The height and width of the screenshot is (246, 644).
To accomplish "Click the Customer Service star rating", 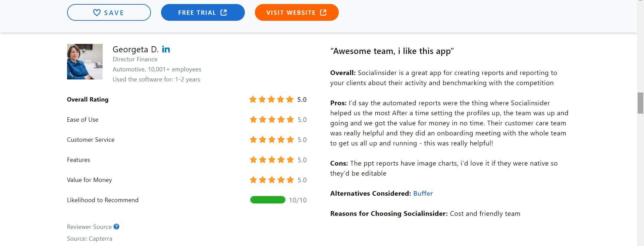I will 272,140.
